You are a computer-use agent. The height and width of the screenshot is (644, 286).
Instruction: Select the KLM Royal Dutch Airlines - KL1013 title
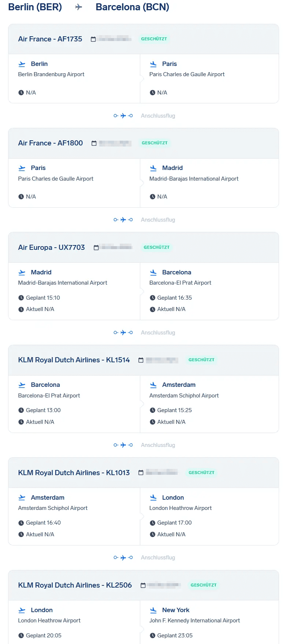pos(74,473)
